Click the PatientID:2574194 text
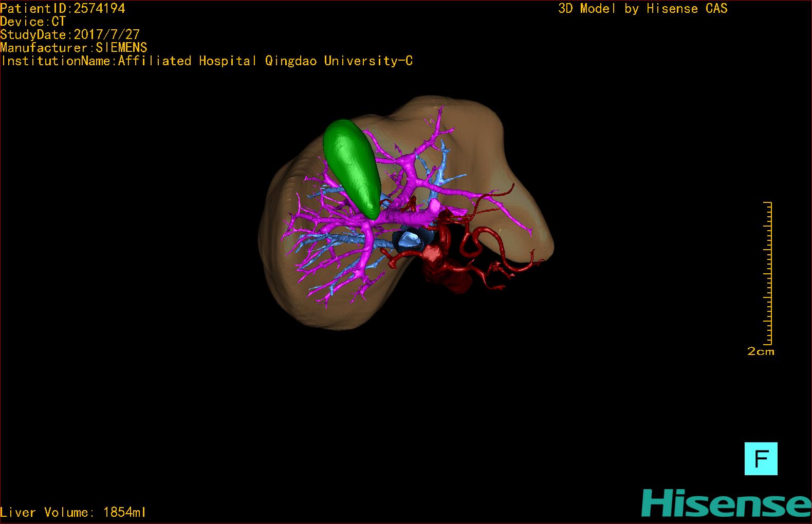The width and height of the screenshot is (812, 524). click(x=63, y=8)
